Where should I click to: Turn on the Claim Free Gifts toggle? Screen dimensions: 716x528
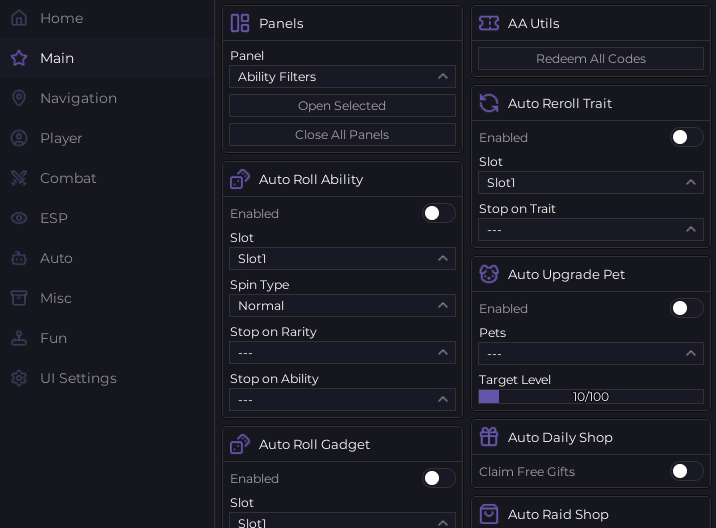687,471
